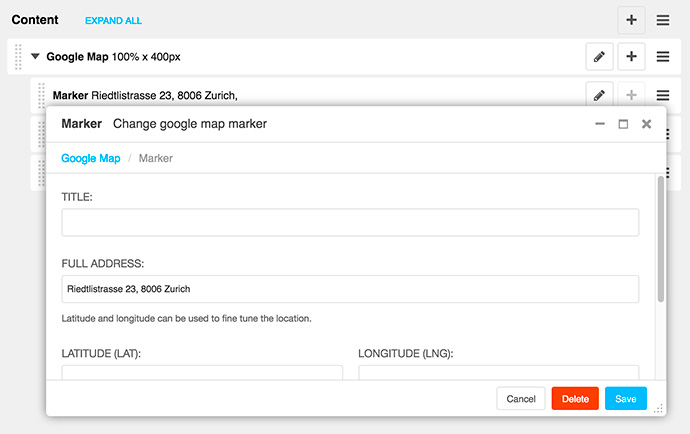Open the Marker row hamburger menu
The image size is (690, 434).
[663, 95]
